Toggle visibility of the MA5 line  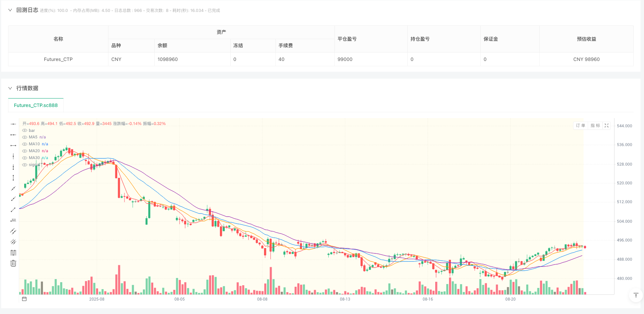coord(25,137)
